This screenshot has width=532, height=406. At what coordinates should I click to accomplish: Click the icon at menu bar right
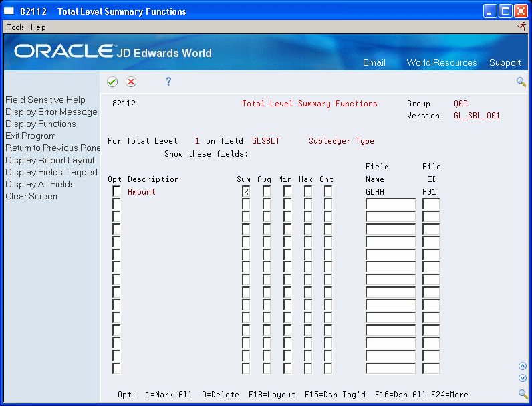522,27
